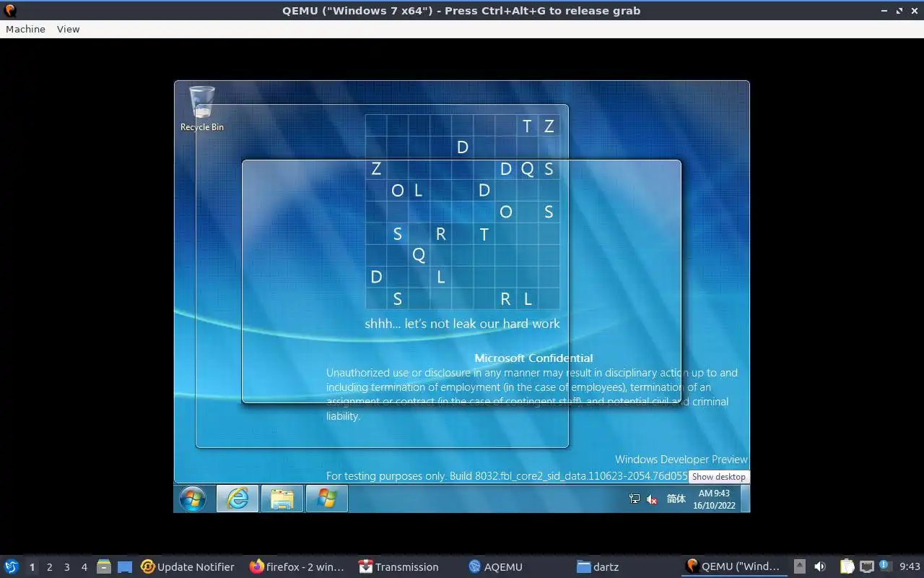924x578 pixels.
Task: Close the QEMU window
Action: 914,11
